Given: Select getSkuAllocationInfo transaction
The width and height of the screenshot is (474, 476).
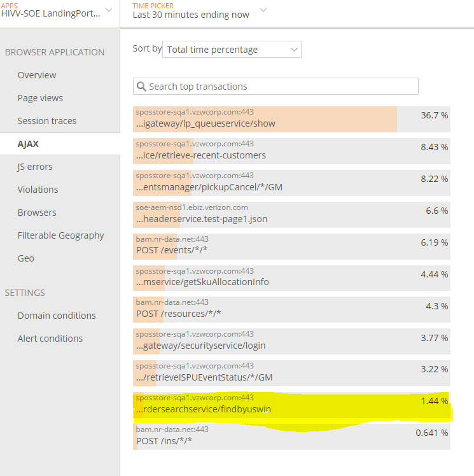Looking at the screenshot, I should (x=291, y=278).
